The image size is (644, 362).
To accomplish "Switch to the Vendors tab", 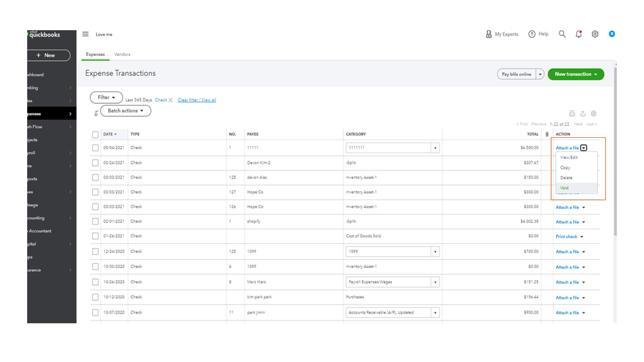I will click(122, 55).
